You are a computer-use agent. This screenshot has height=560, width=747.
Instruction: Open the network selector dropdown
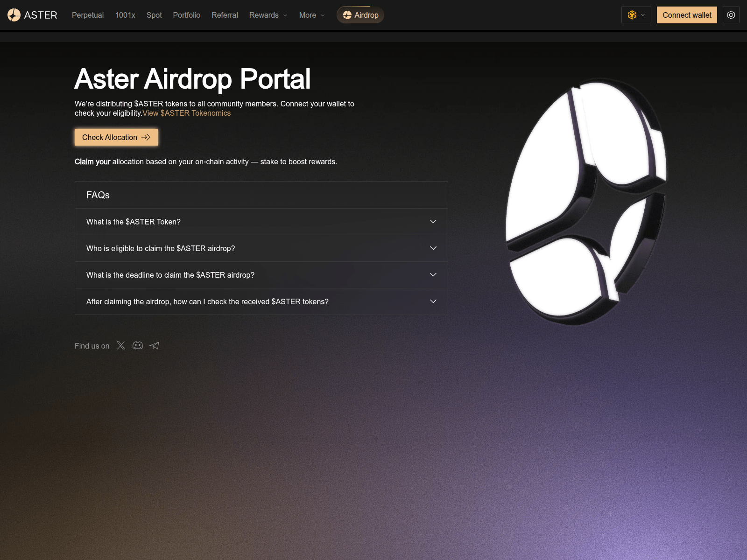coord(636,15)
